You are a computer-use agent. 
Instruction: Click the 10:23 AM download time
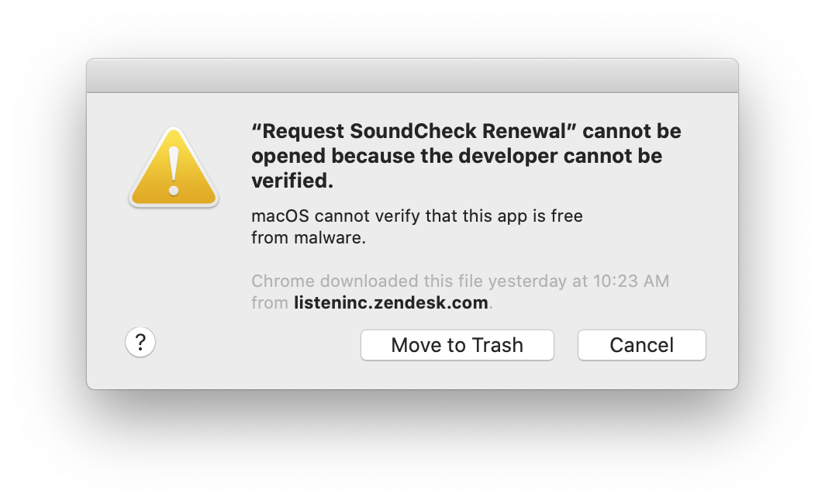(631, 281)
